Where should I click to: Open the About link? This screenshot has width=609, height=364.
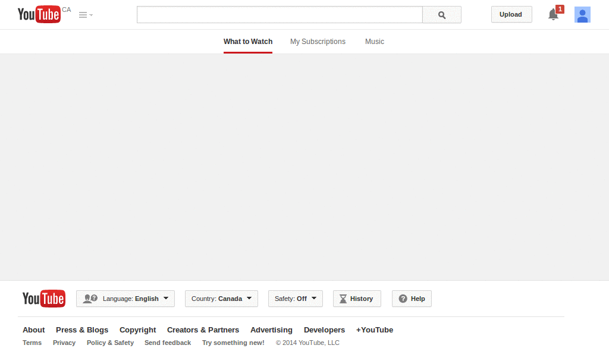click(34, 330)
